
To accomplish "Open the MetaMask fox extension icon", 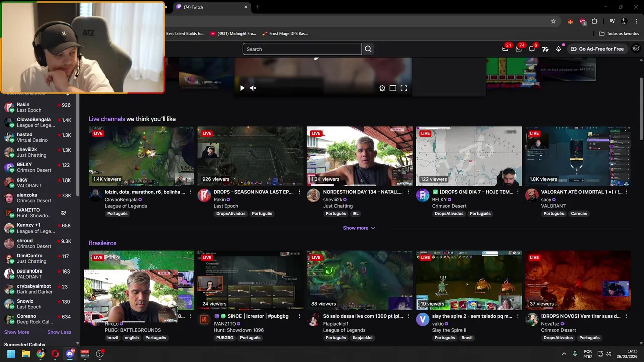I will (x=570, y=21).
